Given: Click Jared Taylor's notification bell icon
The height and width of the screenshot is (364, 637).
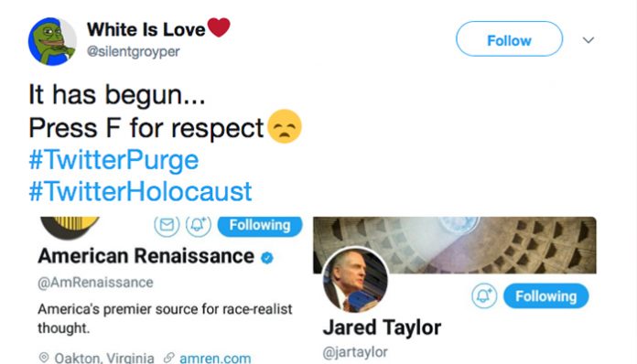Looking at the screenshot, I should [x=484, y=295].
